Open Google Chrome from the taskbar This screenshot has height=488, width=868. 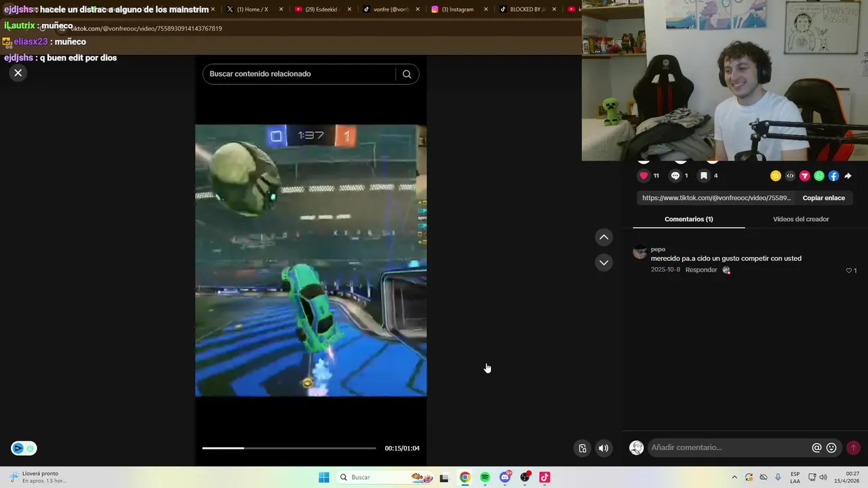(x=465, y=477)
